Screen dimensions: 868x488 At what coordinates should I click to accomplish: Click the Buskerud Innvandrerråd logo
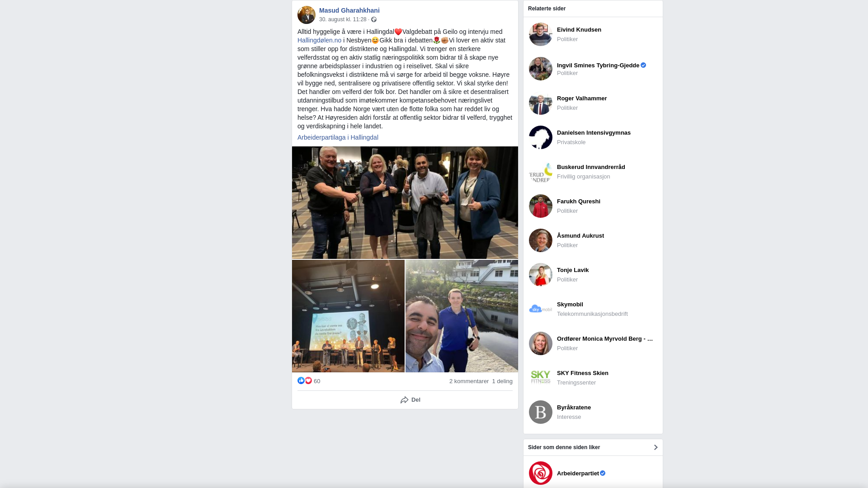[541, 172]
